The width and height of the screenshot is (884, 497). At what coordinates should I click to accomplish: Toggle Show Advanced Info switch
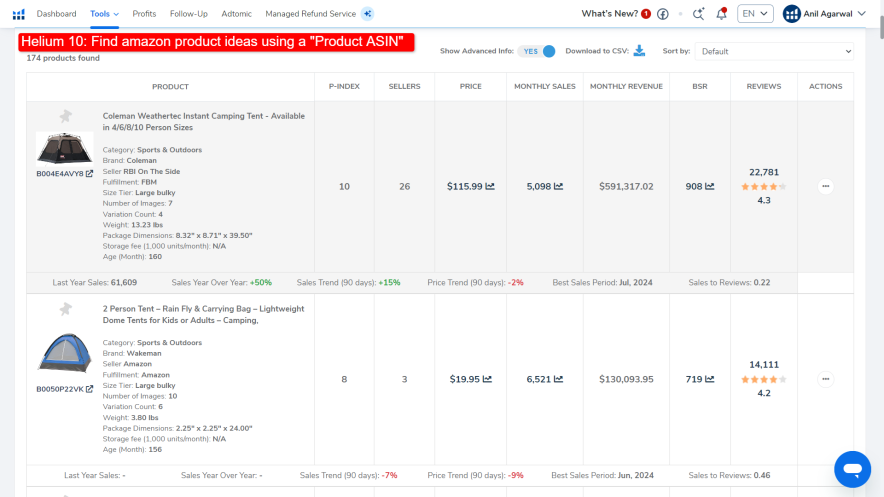(537, 51)
